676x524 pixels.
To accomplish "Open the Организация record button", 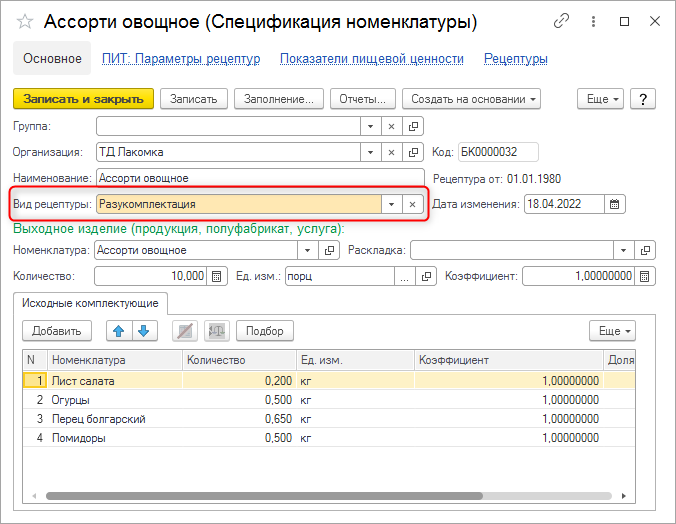I will (414, 152).
